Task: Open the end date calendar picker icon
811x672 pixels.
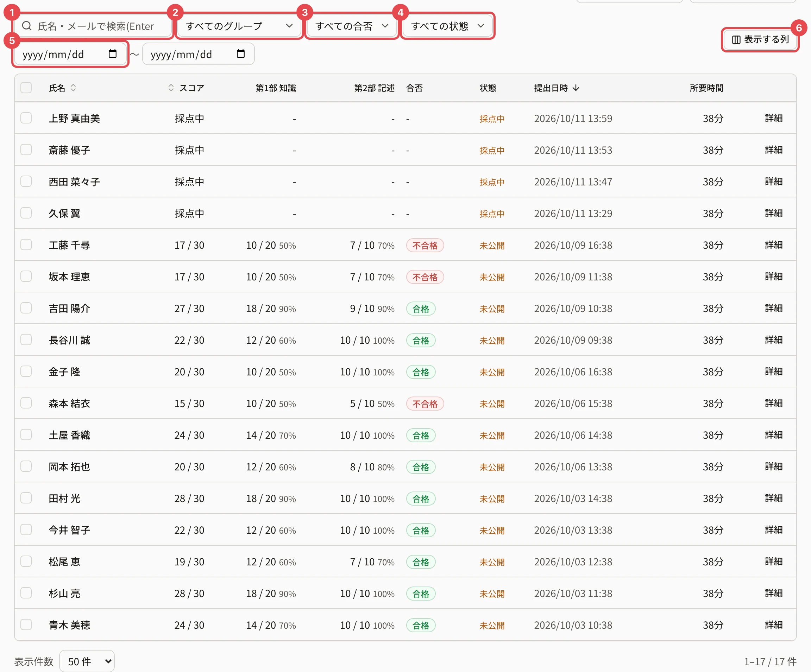Action: [x=241, y=53]
